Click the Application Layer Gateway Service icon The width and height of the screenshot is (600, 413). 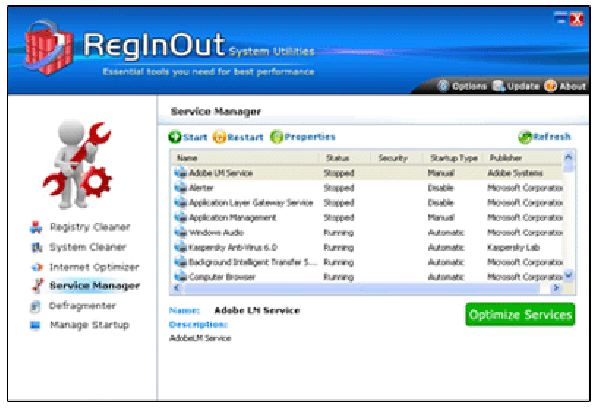tap(180, 202)
